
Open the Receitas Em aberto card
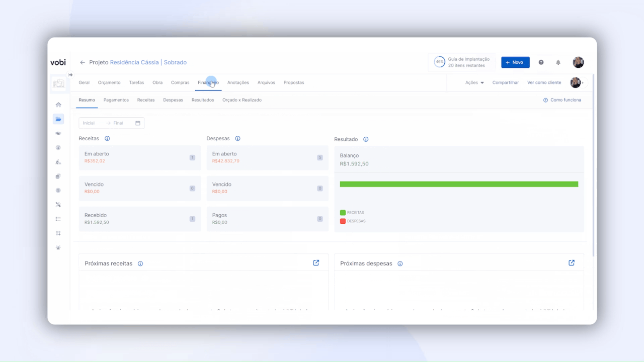[140, 157]
